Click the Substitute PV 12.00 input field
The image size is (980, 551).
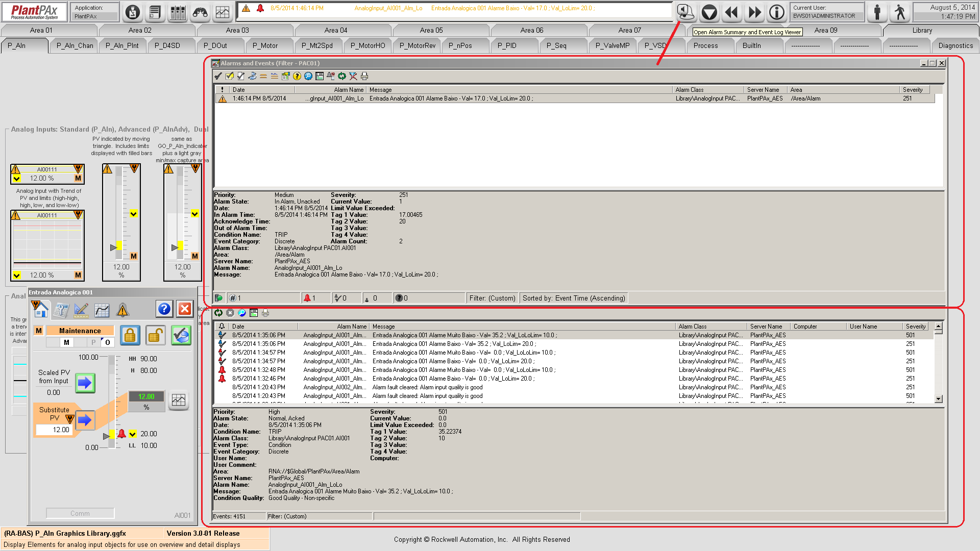click(54, 430)
